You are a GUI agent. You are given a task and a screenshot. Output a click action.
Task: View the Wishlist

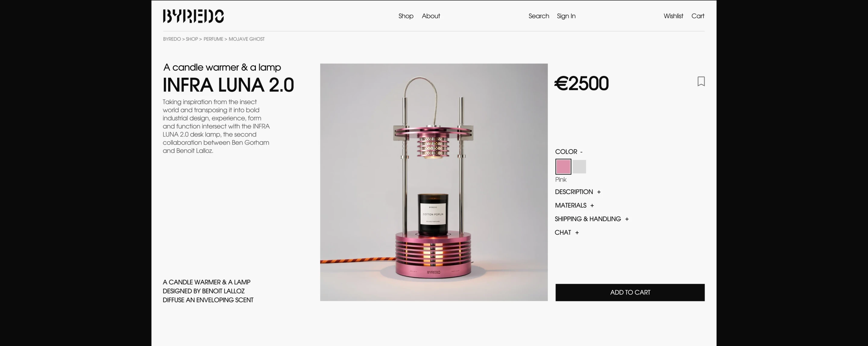click(673, 16)
